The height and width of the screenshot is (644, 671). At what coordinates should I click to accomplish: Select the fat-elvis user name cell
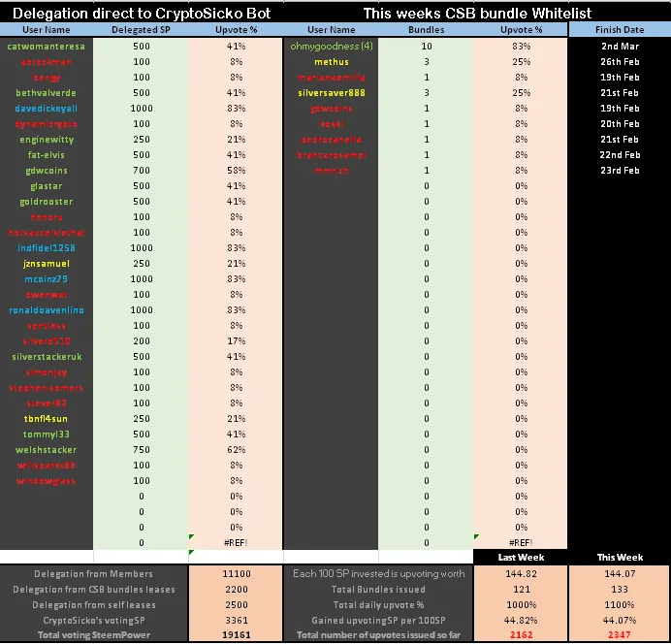[x=47, y=155]
